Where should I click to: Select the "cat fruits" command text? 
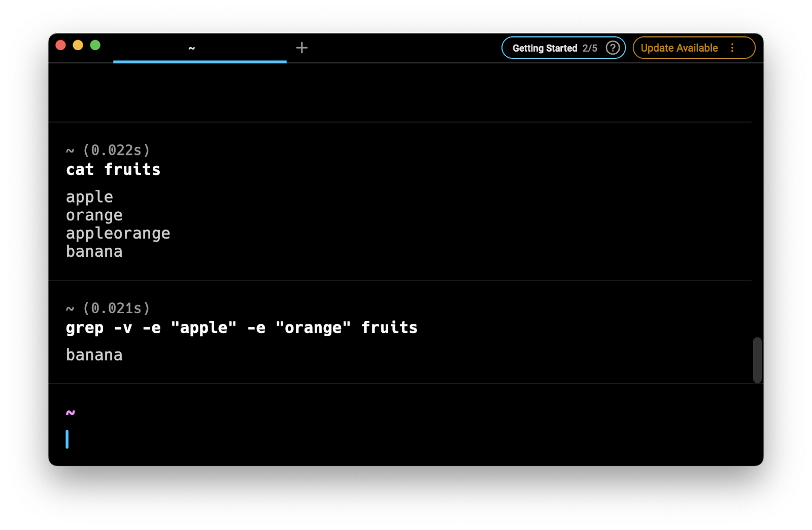(x=113, y=170)
